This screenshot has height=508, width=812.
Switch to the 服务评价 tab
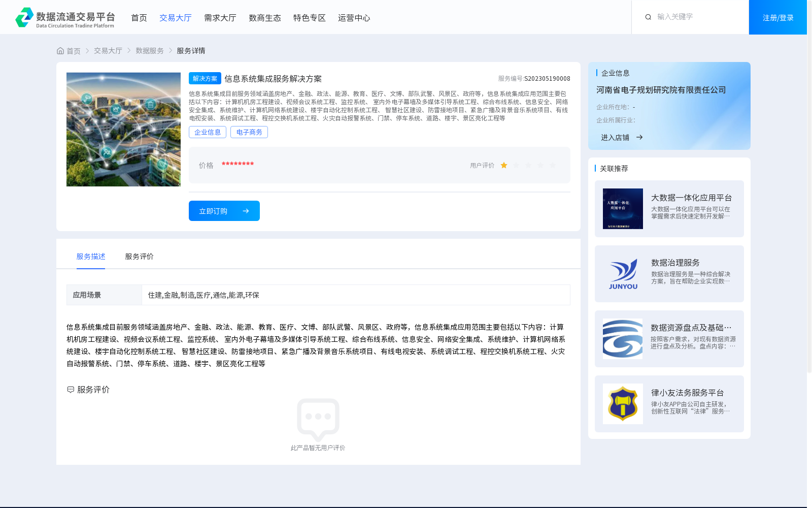pyautogui.click(x=140, y=257)
